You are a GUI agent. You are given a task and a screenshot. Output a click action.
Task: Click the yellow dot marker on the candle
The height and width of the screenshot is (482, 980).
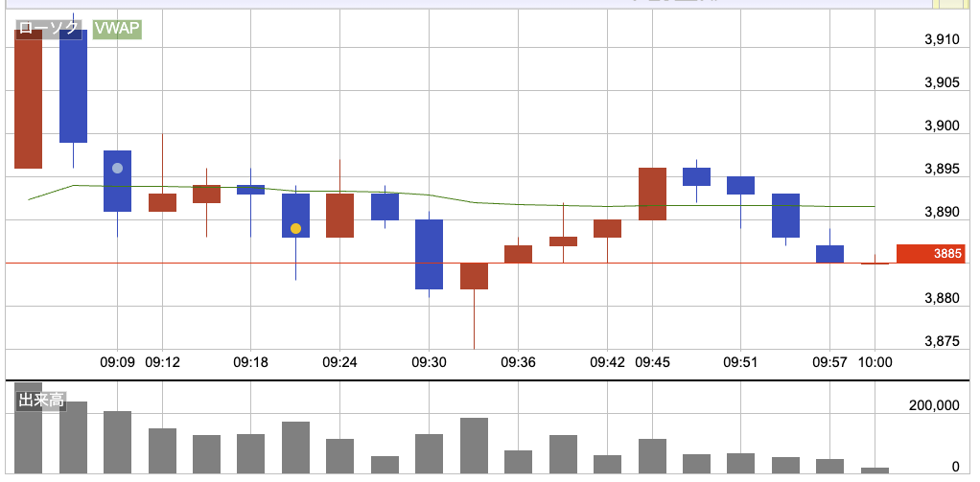click(x=295, y=229)
